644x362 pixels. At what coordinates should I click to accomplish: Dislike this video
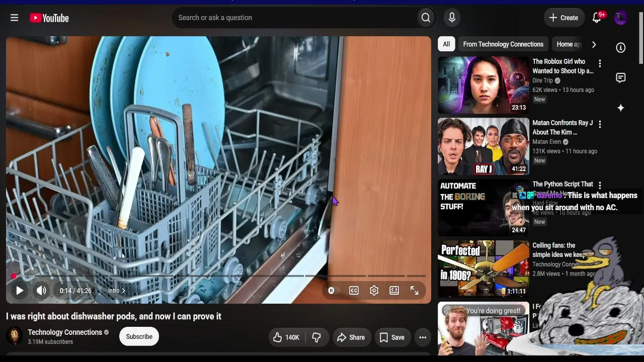[x=316, y=337]
